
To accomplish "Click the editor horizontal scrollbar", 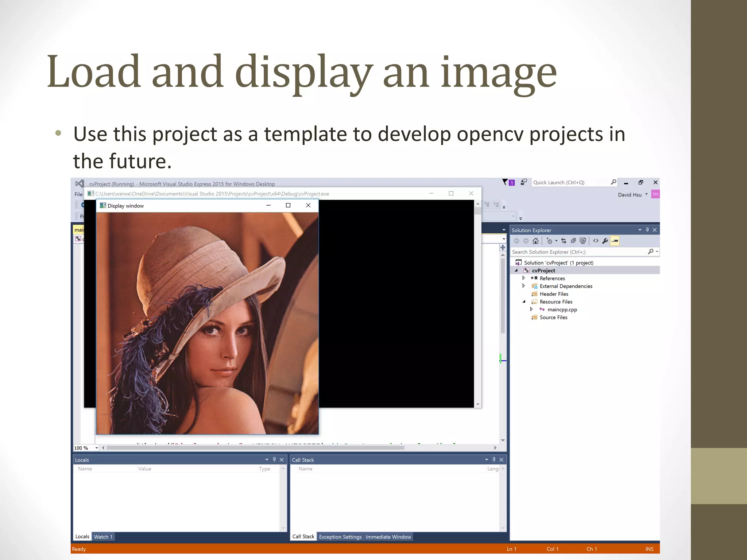I will [255, 448].
